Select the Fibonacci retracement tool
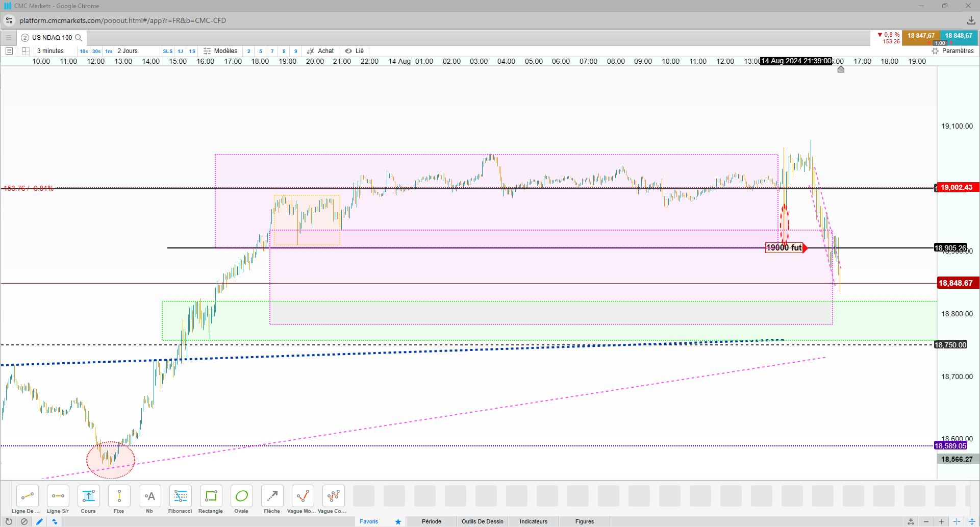This screenshot has height=527, width=980. 180,496
